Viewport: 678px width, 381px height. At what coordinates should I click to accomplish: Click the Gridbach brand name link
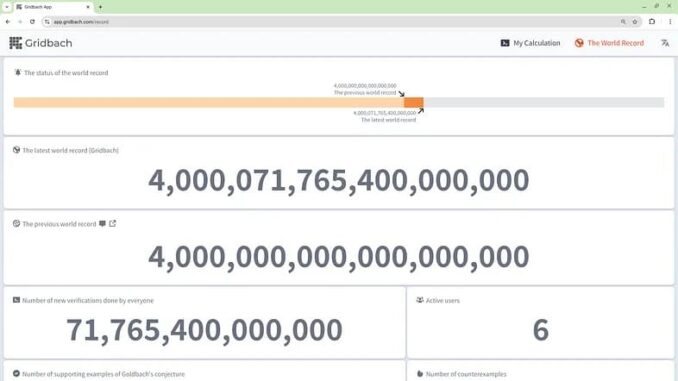(x=48, y=43)
